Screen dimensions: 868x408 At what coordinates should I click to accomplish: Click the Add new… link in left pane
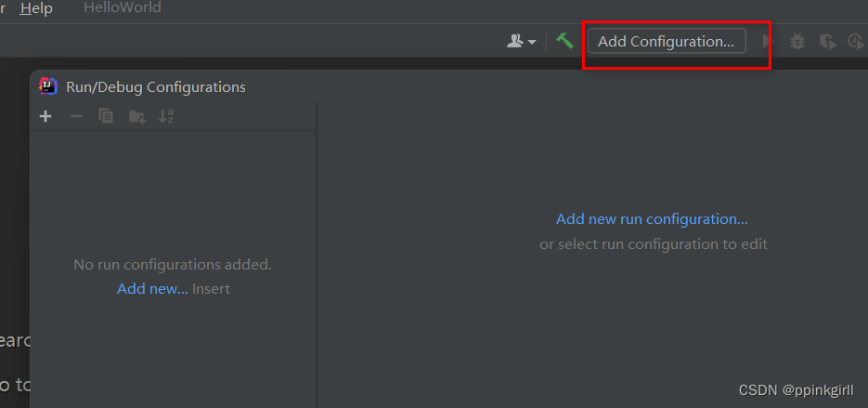tap(152, 289)
